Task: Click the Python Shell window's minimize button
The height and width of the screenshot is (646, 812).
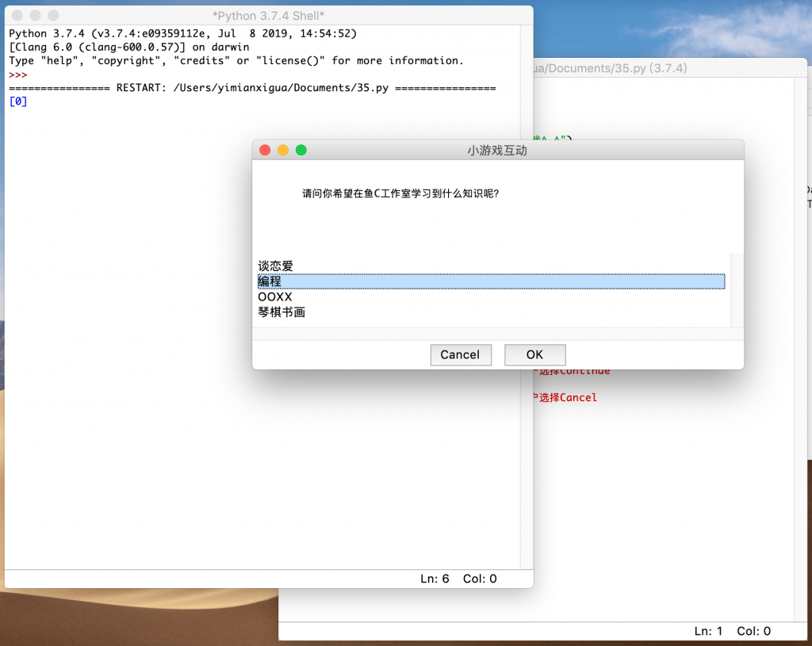Action: click(36, 16)
